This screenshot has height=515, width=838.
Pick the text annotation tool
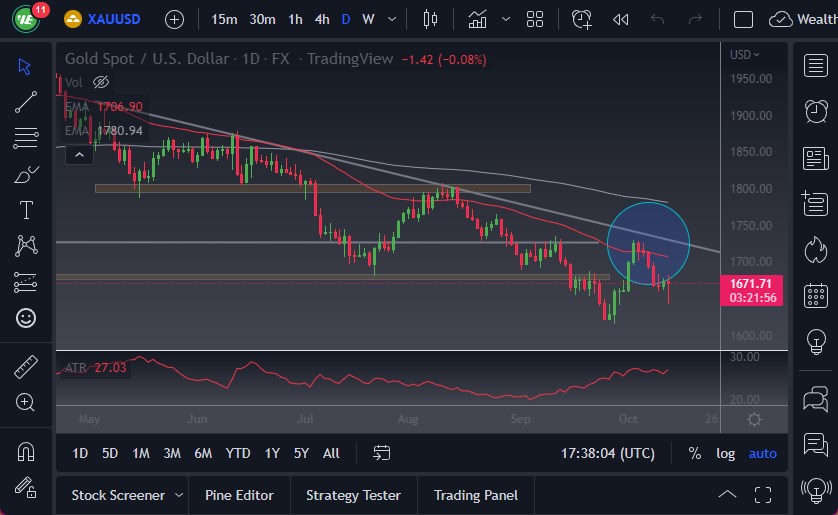point(26,210)
